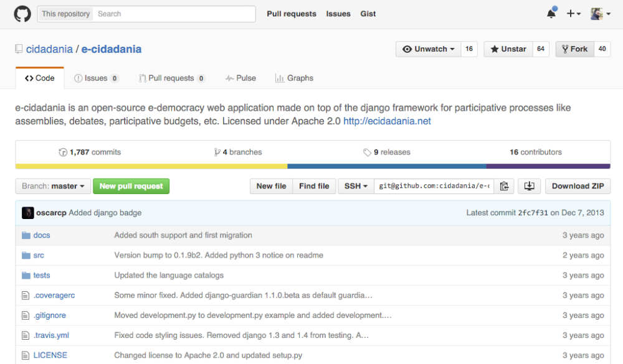This screenshot has height=364, width=623.
Task: Switch clone protocol via SSH dropdown
Action: click(356, 186)
